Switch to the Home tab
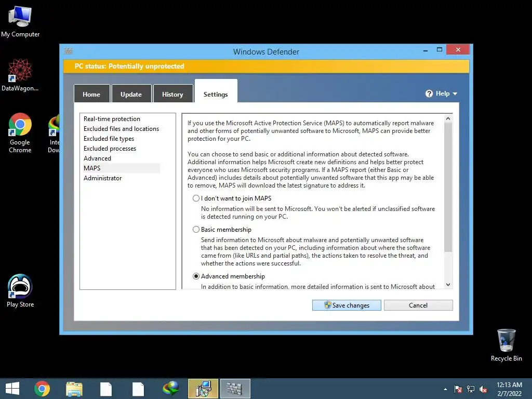532x399 pixels. click(x=91, y=94)
